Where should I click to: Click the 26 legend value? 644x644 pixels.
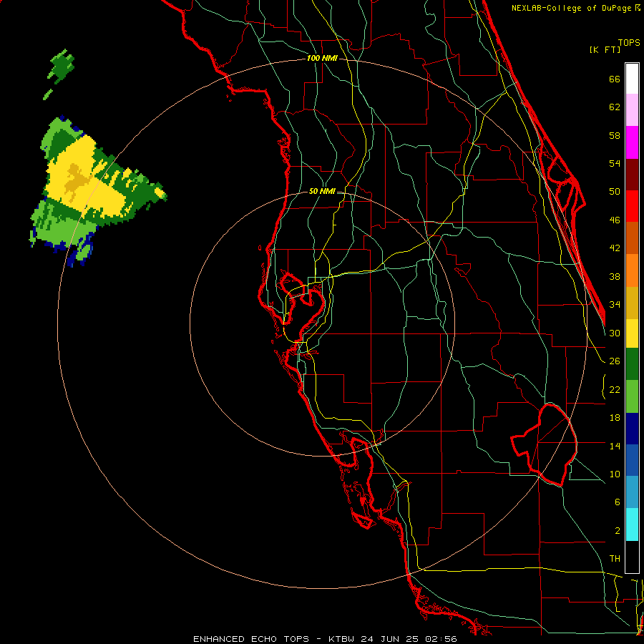[x=615, y=361]
